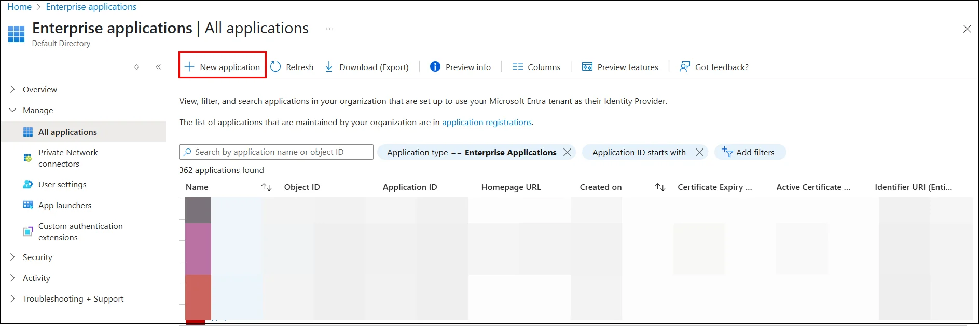Image resolution: width=980 pixels, height=326 pixels.
Task: Click the Enterprise applications grid logo
Action: (16, 34)
